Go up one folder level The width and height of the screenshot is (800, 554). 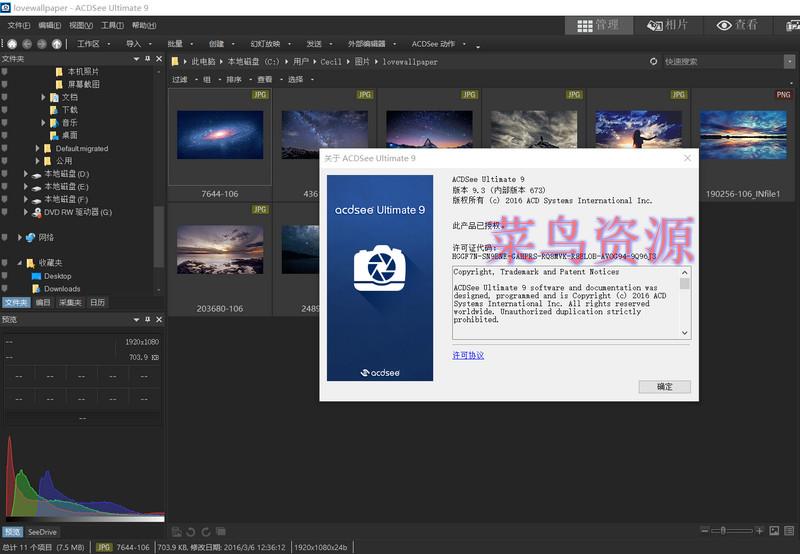pyautogui.click(x=57, y=44)
